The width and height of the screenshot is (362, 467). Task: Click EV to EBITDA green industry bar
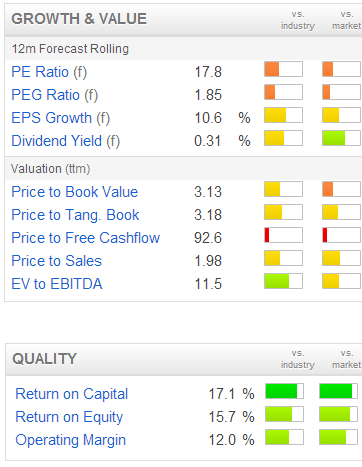283,281
